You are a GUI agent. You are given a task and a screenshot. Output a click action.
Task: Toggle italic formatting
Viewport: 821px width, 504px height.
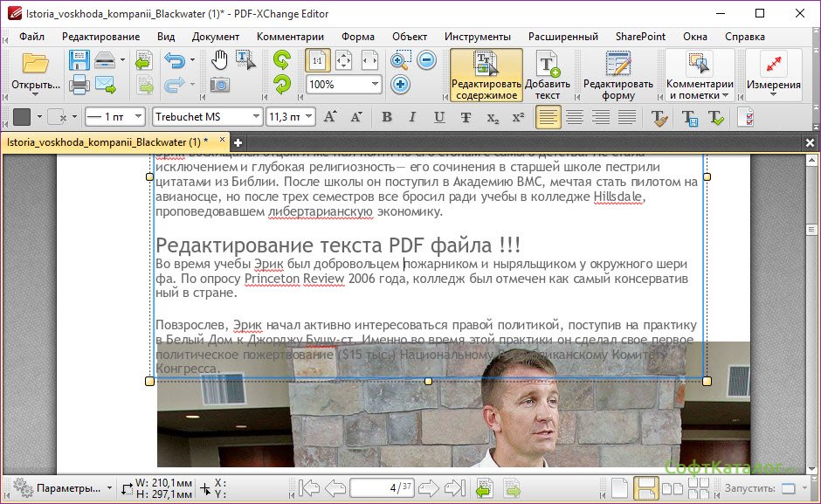(412, 117)
